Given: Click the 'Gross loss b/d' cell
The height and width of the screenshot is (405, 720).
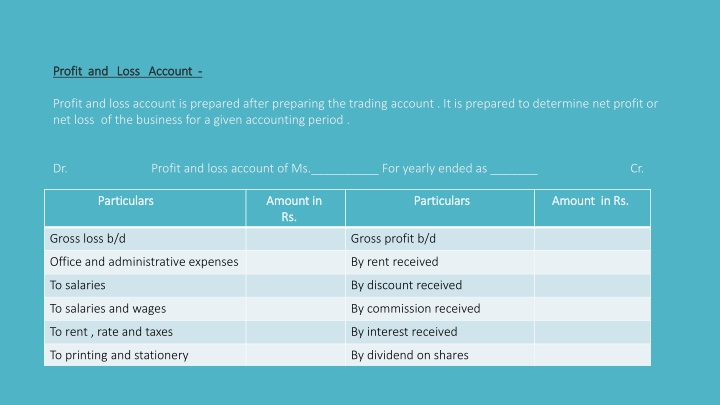Looking at the screenshot, I should point(88,238).
